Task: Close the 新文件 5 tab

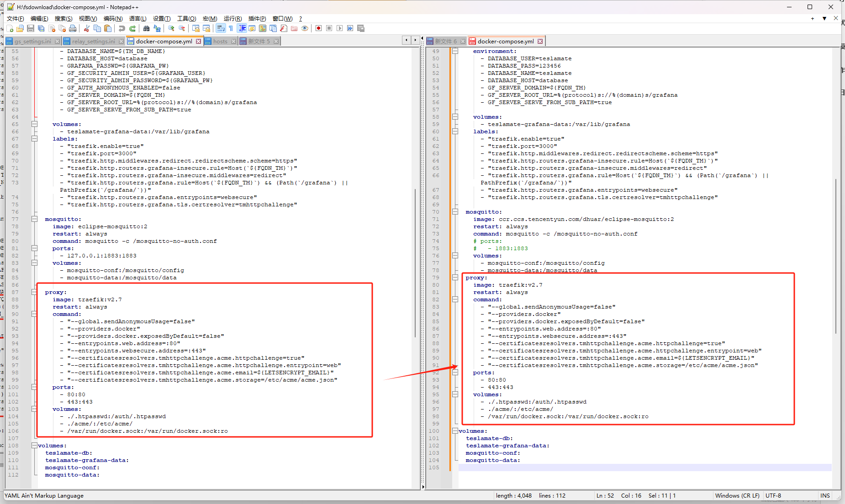Action: pos(276,41)
